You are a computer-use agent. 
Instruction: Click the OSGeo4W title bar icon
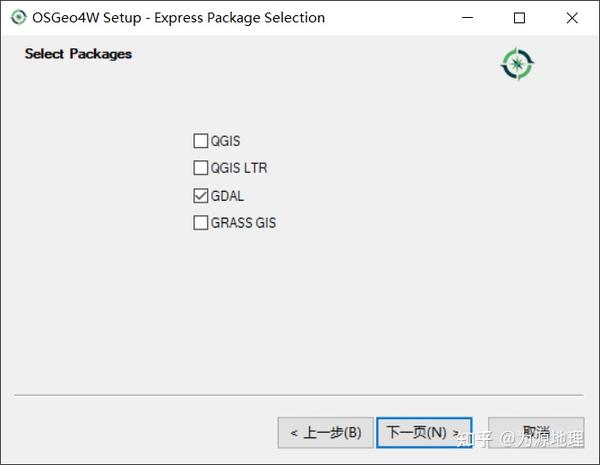pyautogui.click(x=17, y=17)
